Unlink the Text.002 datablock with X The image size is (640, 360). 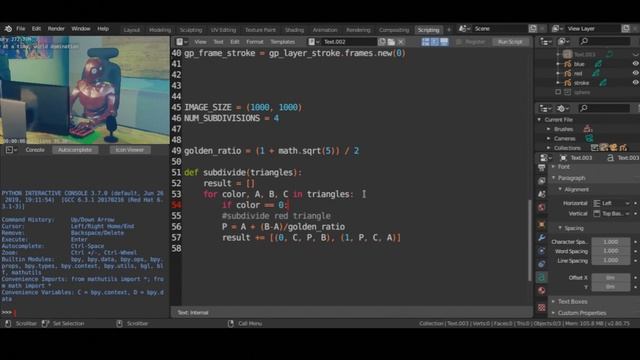coord(401,42)
